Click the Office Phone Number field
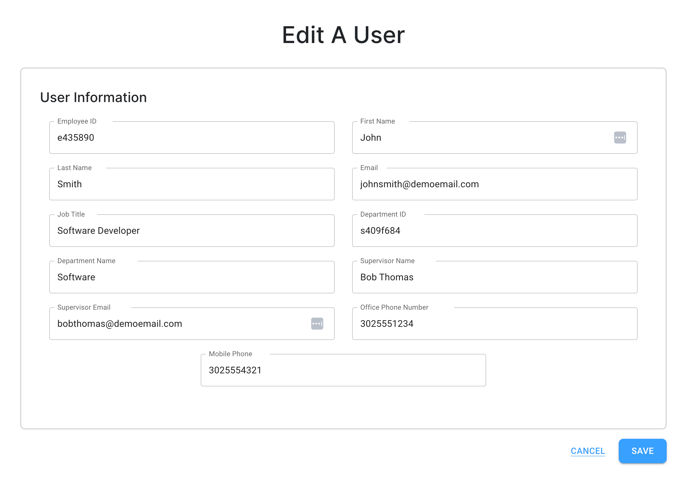The width and height of the screenshot is (688, 485). [x=494, y=323]
